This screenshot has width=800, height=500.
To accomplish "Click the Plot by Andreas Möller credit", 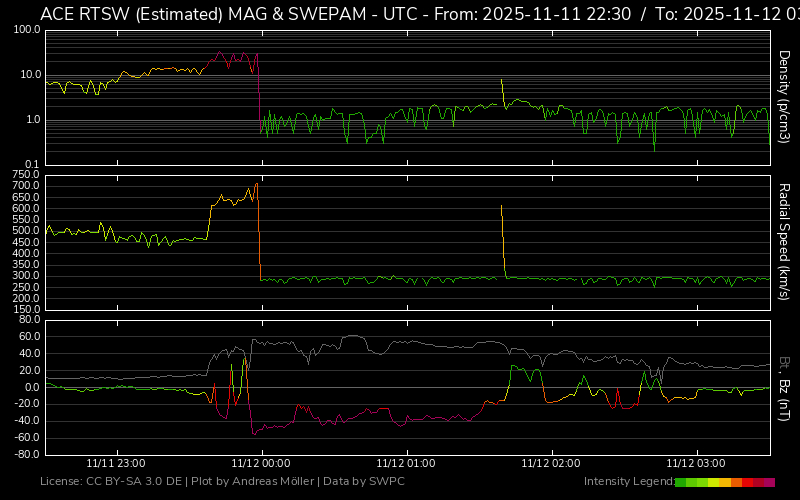I will coord(258,482).
